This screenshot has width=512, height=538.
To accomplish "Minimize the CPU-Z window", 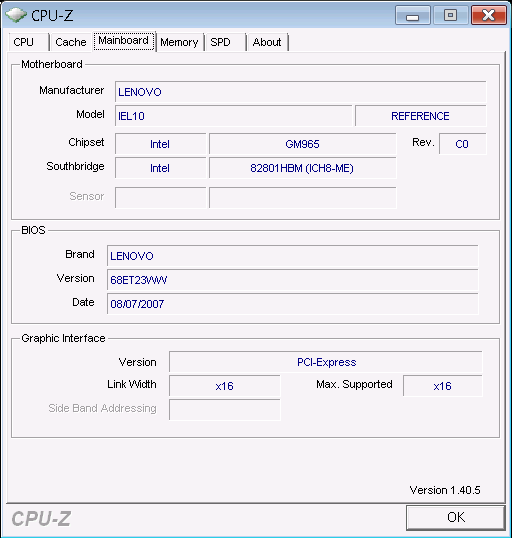I will coord(413,15).
